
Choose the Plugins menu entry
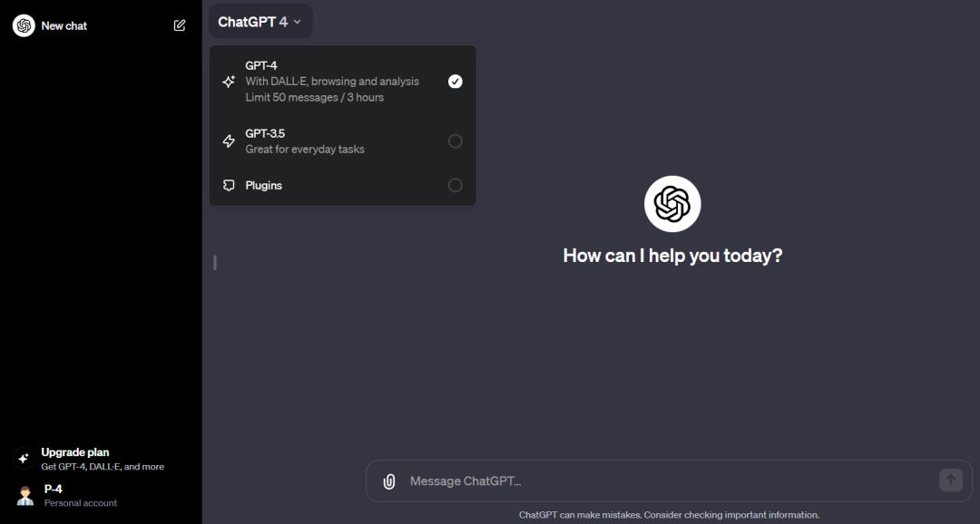[x=342, y=186]
